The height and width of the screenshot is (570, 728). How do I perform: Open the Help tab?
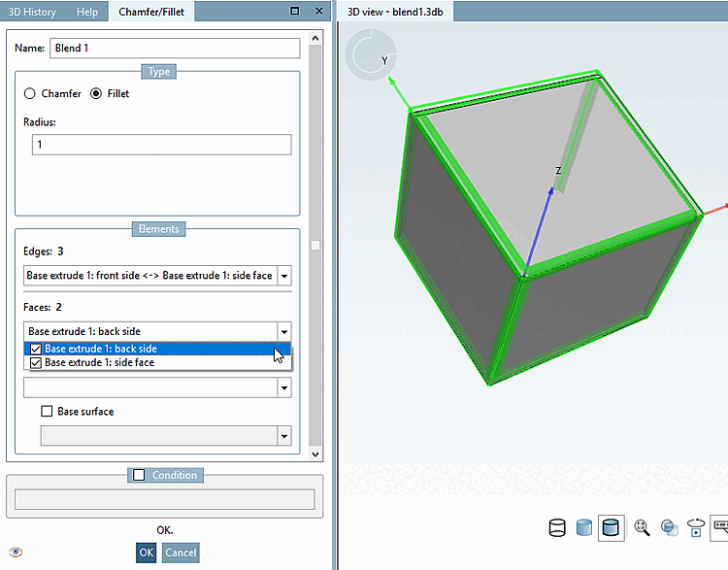tap(87, 12)
